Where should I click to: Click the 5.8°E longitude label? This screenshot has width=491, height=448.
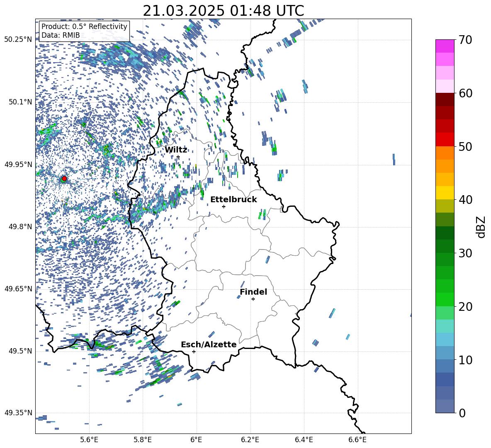click(143, 440)
